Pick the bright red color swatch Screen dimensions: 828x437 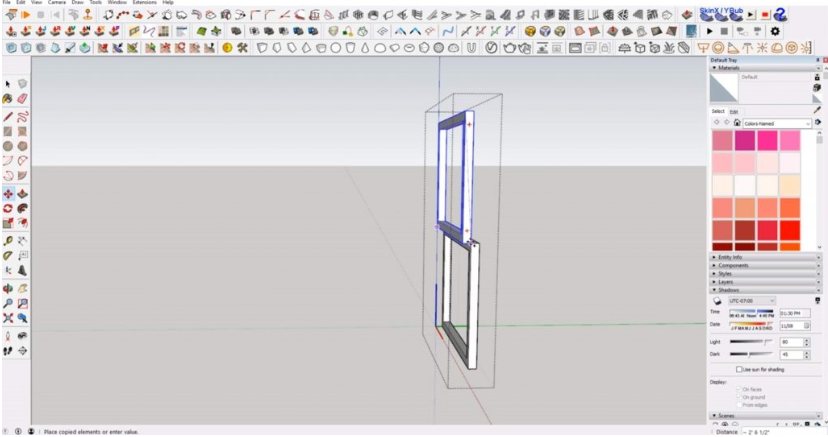coord(790,231)
